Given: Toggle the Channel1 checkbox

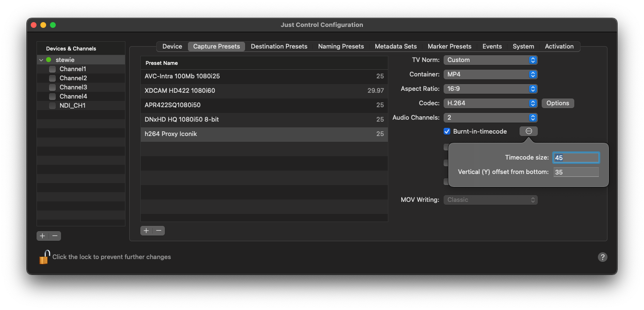Looking at the screenshot, I should (52, 69).
